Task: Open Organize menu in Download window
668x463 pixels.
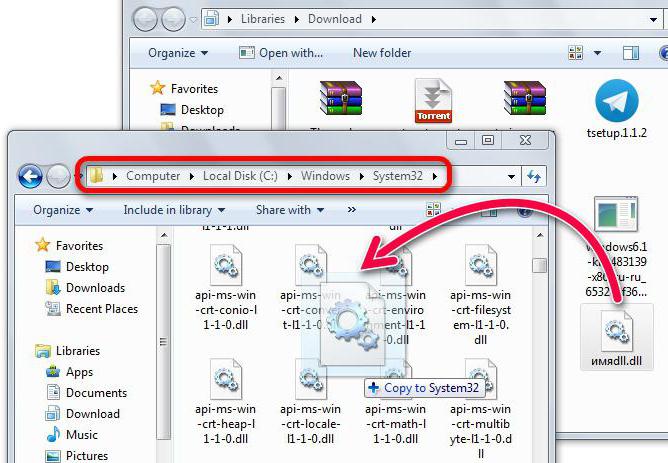Action: 178,53
